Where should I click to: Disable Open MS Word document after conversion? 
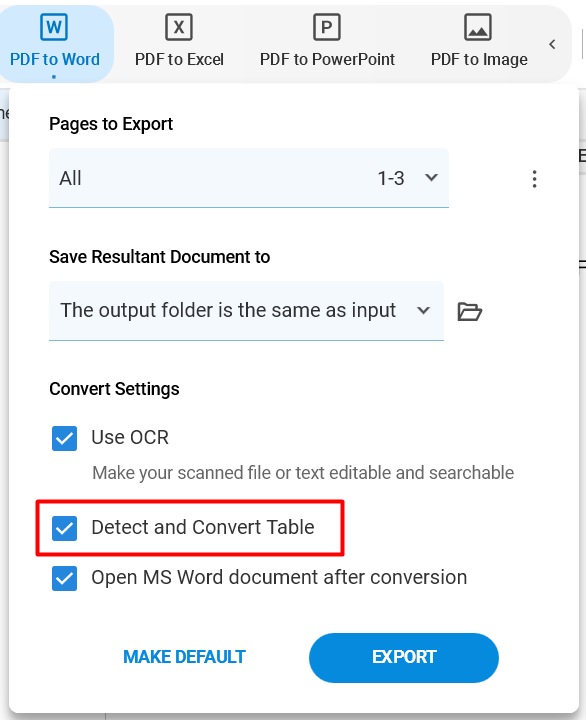(x=64, y=578)
